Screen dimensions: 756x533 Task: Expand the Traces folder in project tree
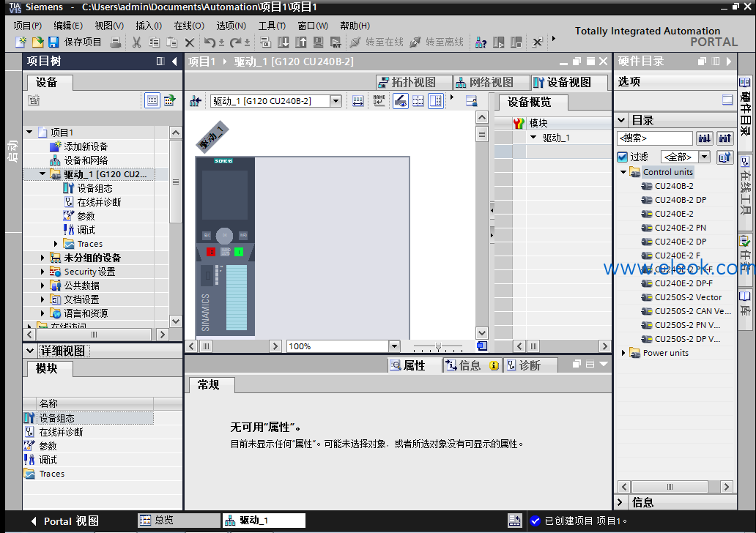tap(56, 244)
